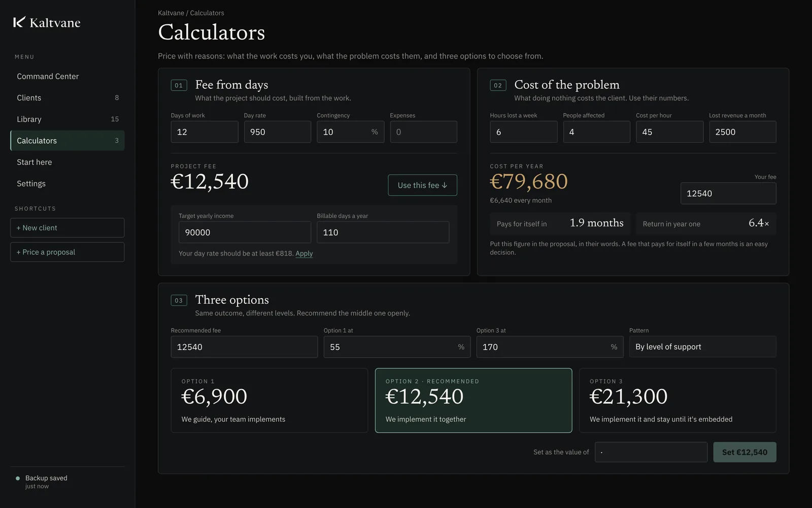Click the Set €12,540 button
This screenshot has height=508, width=812.
pyautogui.click(x=745, y=452)
